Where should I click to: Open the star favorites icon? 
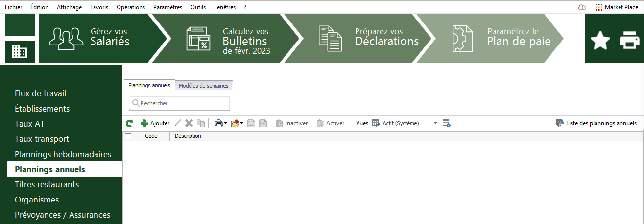[x=600, y=41]
